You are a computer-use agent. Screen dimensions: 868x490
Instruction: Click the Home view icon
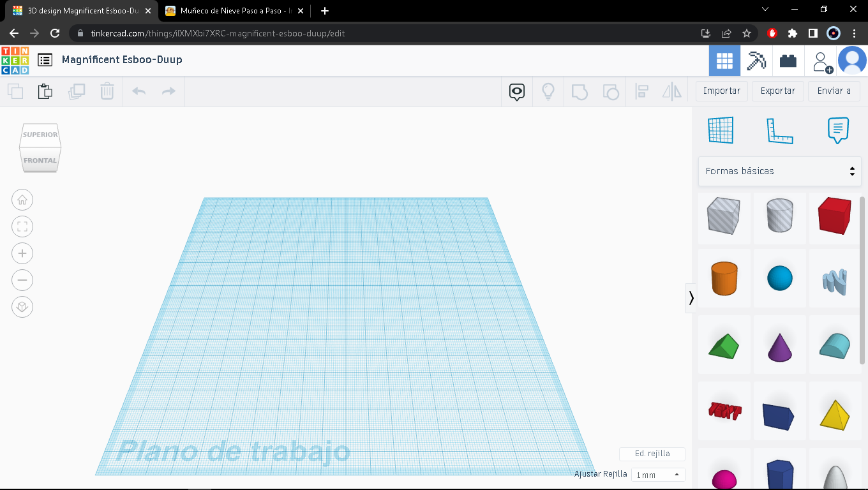22,200
